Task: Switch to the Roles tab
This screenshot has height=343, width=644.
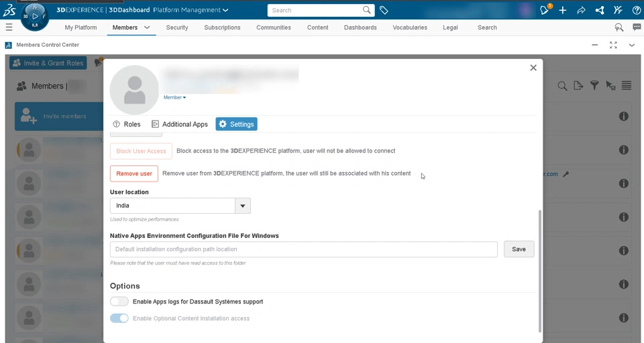Action: click(x=127, y=125)
